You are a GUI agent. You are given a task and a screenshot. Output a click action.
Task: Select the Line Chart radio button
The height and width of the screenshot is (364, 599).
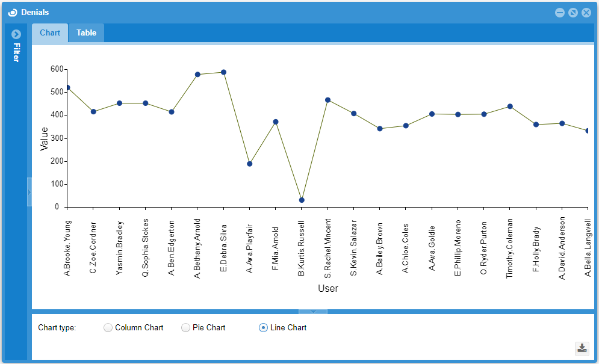tap(263, 327)
